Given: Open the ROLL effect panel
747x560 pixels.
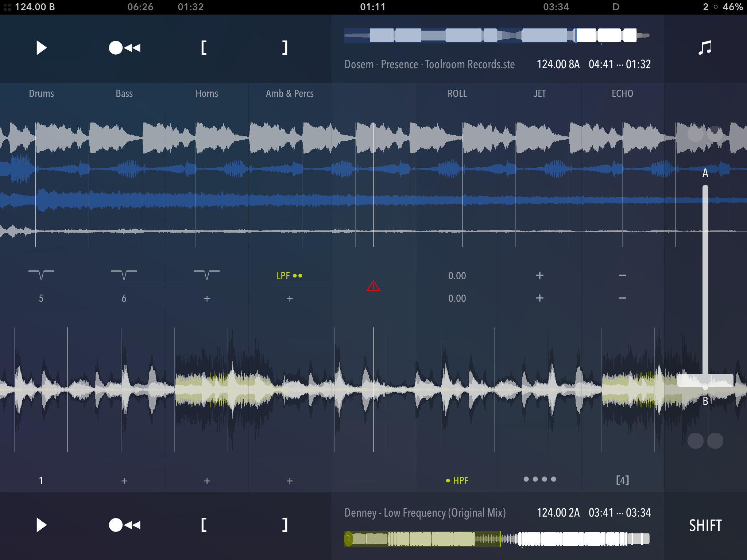Looking at the screenshot, I should pyautogui.click(x=457, y=93).
